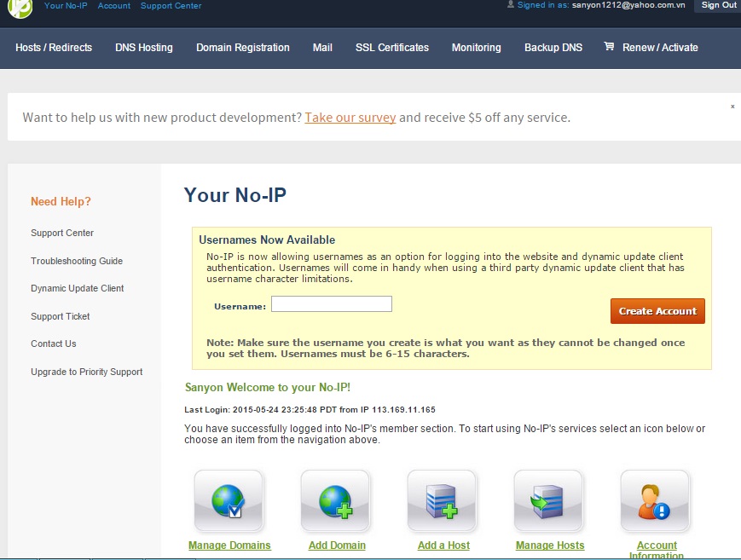The image size is (741, 560).
Task: Open Account top link
Action: [x=114, y=6]
